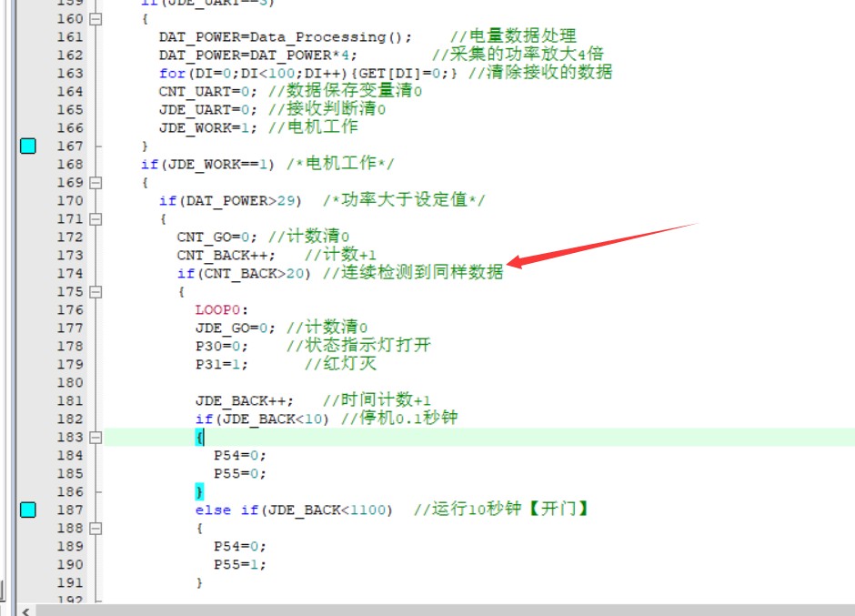
Task: Click the highlighted closing brace on line 186
Action: [200, 492]
